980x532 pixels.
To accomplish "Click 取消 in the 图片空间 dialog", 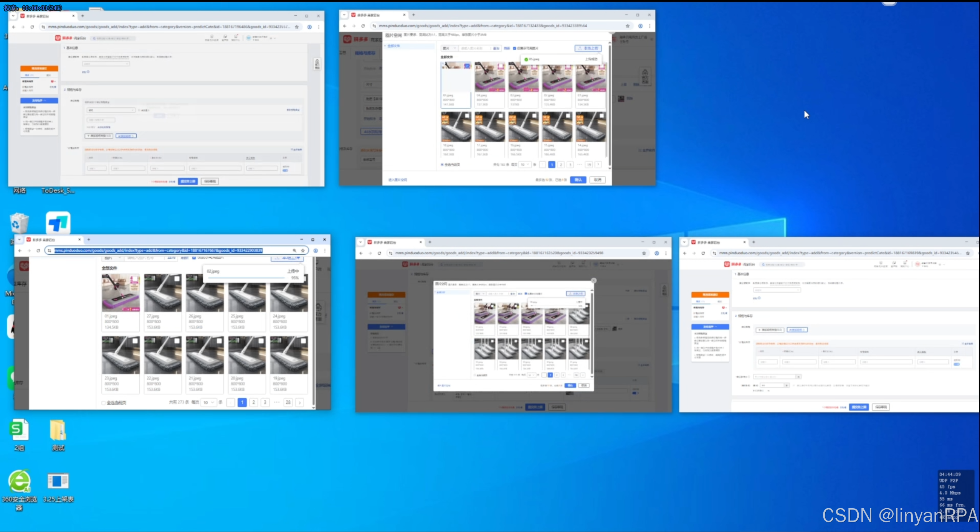I will 598,180.
